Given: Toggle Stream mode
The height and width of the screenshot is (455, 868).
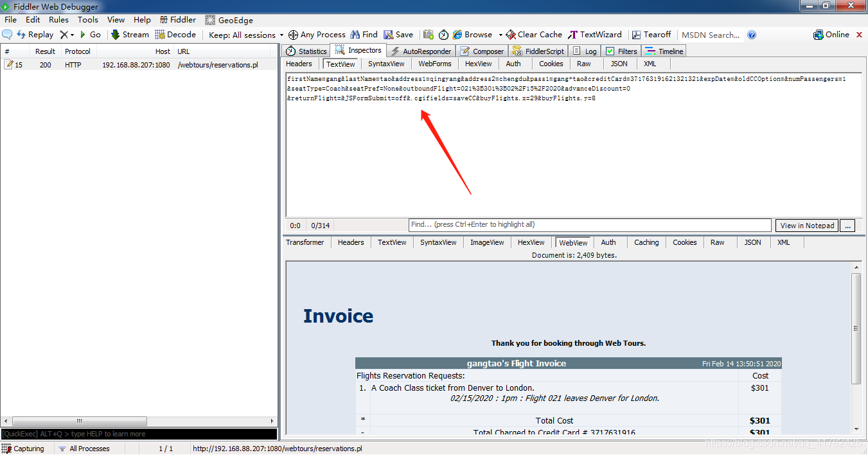Looking at the screenshot, I should [x=130, y=35].
